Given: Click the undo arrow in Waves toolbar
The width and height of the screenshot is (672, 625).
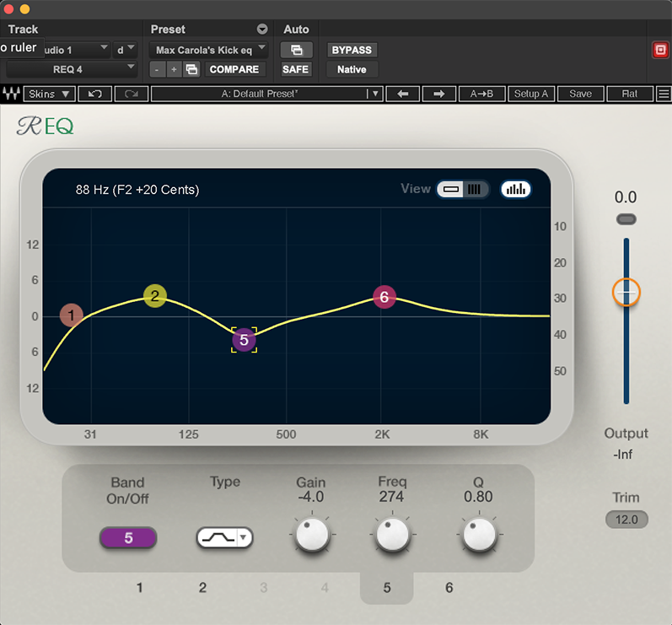Looking at the screenshot, I should point(95,94).
